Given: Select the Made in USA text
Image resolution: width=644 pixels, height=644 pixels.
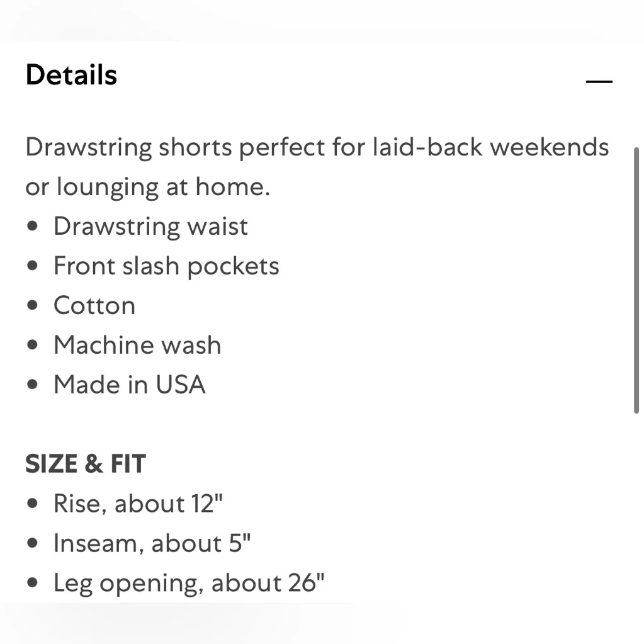Looking at the screenshot, I should coord(130,385).
